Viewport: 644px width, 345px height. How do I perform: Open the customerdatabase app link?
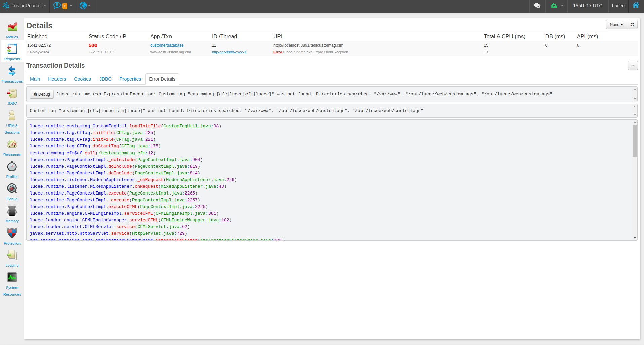(167, 45)
